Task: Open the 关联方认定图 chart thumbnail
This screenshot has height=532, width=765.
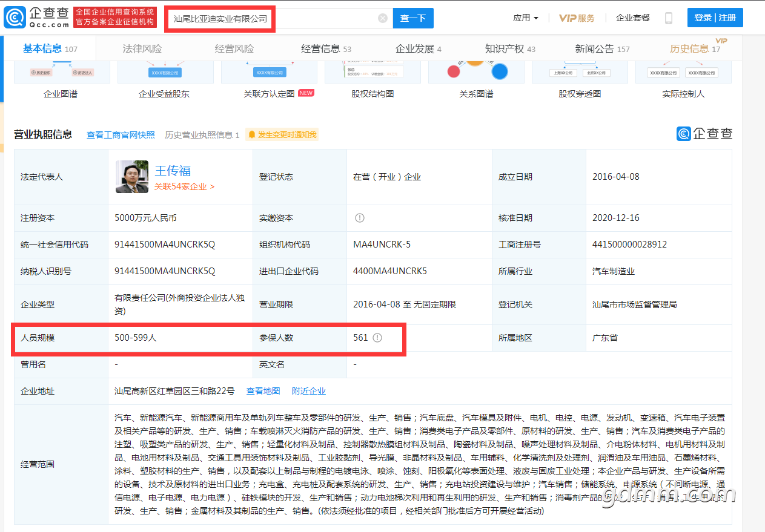Action: coord(269,73)
